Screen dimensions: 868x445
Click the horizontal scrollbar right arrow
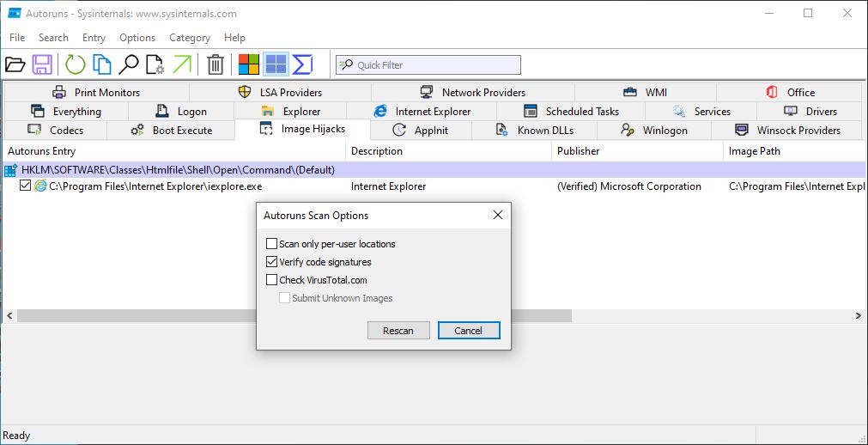pos(858,316)
